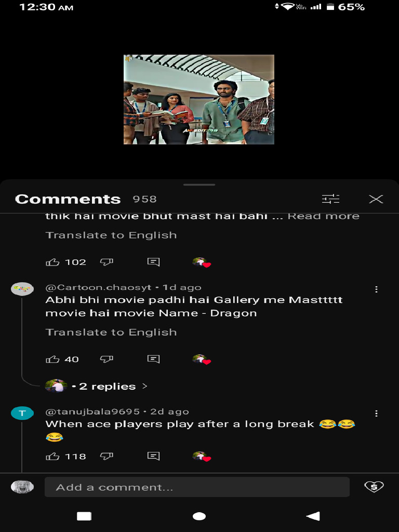Open the comment sort options icon
The image size is (399, 532).
tap(330, 199)
